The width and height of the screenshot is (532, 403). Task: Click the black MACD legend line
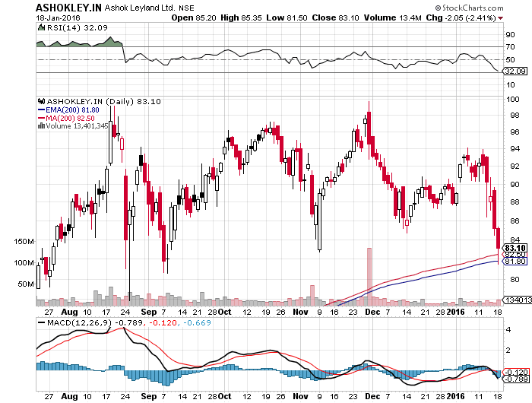click(41, 322)
